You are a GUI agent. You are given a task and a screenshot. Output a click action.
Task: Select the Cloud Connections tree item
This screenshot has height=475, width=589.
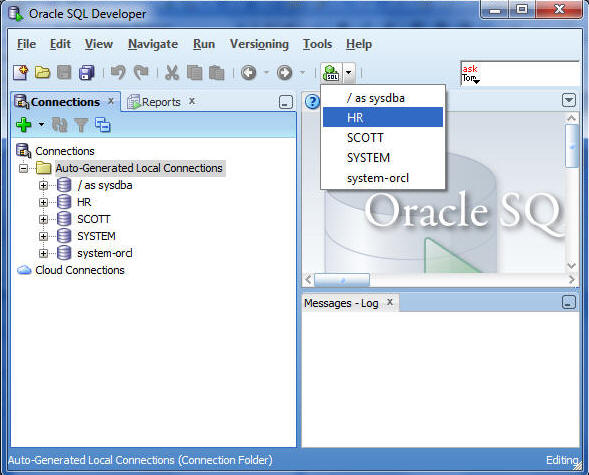[80, 270]
